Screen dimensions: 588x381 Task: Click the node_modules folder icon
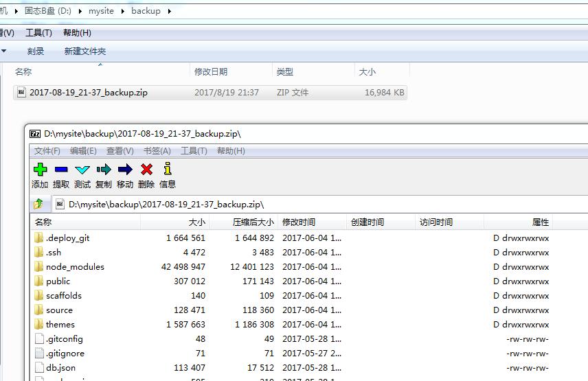tap(38, 267)
